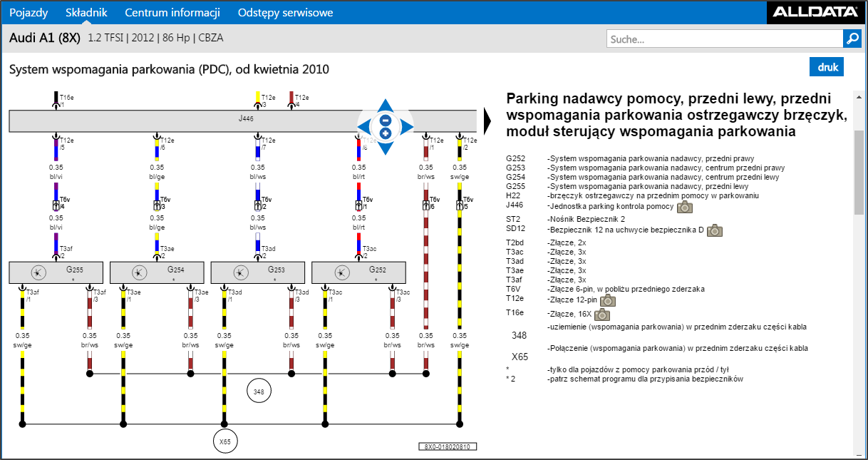Screen dimensions: 868x460
Task: Click legend row G255
Action: (x=627, y=186)
